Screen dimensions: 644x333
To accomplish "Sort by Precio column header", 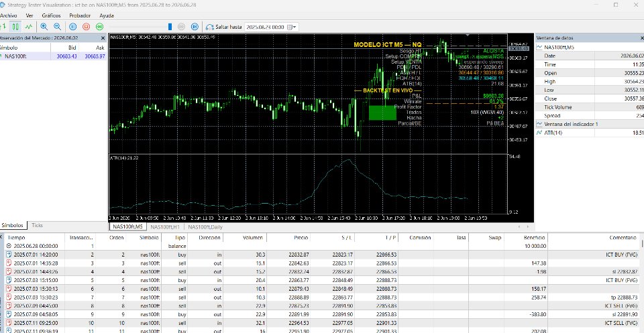I will click(x=301, y=237).
